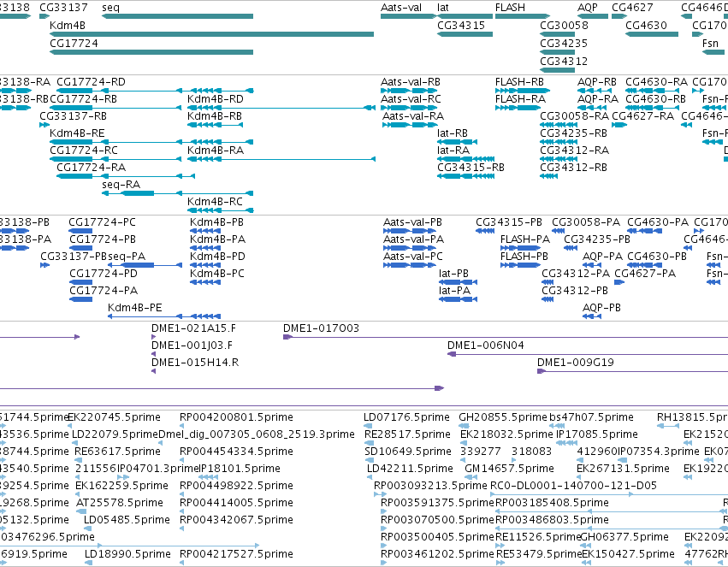Select transcript Kdm4B-RB

coord(215,125)
